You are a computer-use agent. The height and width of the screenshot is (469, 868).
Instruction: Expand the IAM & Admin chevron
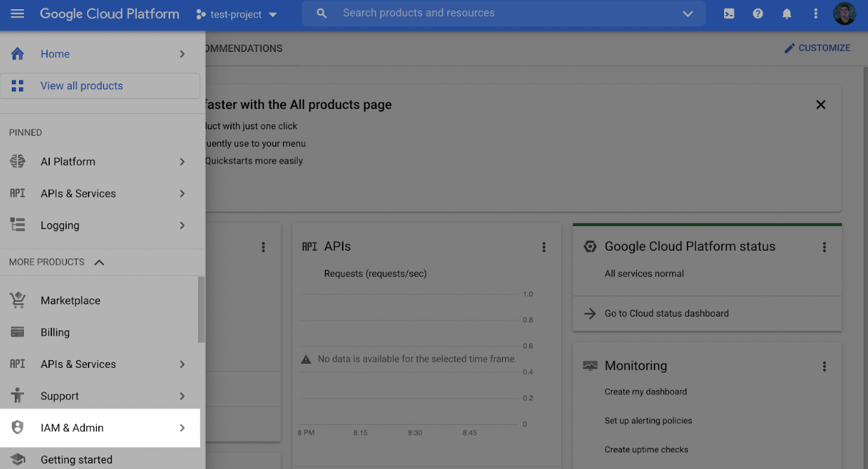coord(182,428)
